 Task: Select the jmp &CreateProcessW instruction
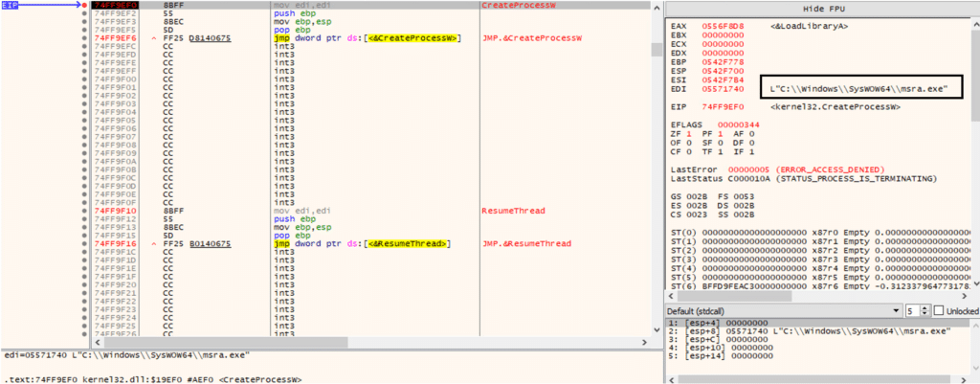tap(368, 38)
